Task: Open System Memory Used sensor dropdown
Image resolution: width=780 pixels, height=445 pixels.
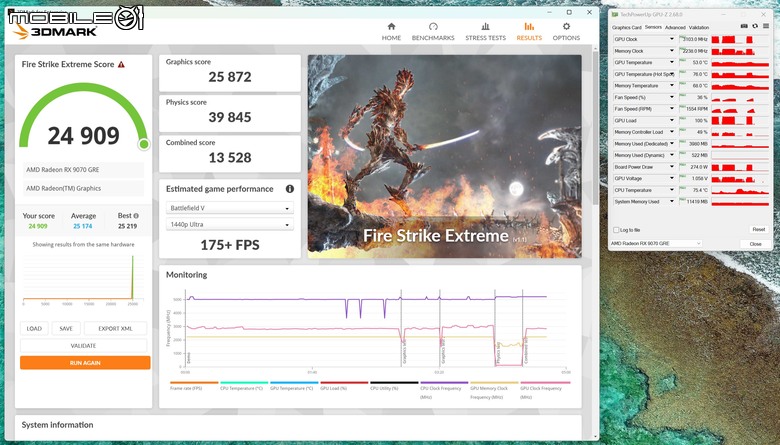Action: click(x=672, y=202)
